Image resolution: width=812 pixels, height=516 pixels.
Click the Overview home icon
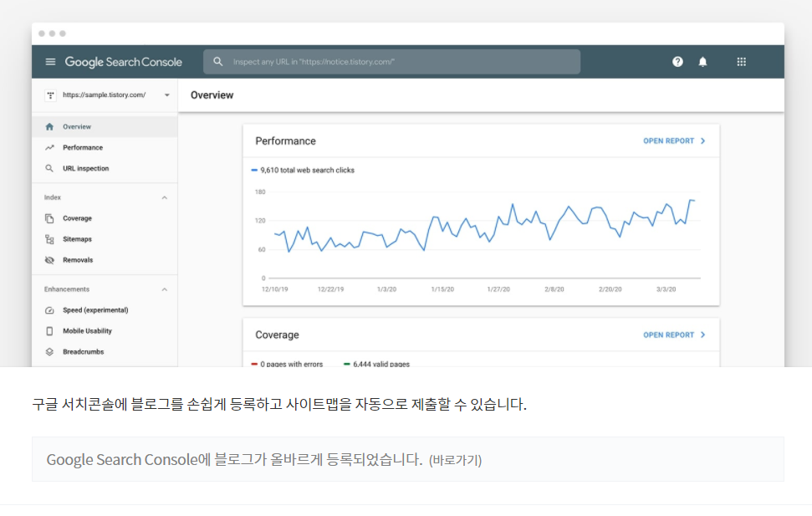(x=49, y=127)
